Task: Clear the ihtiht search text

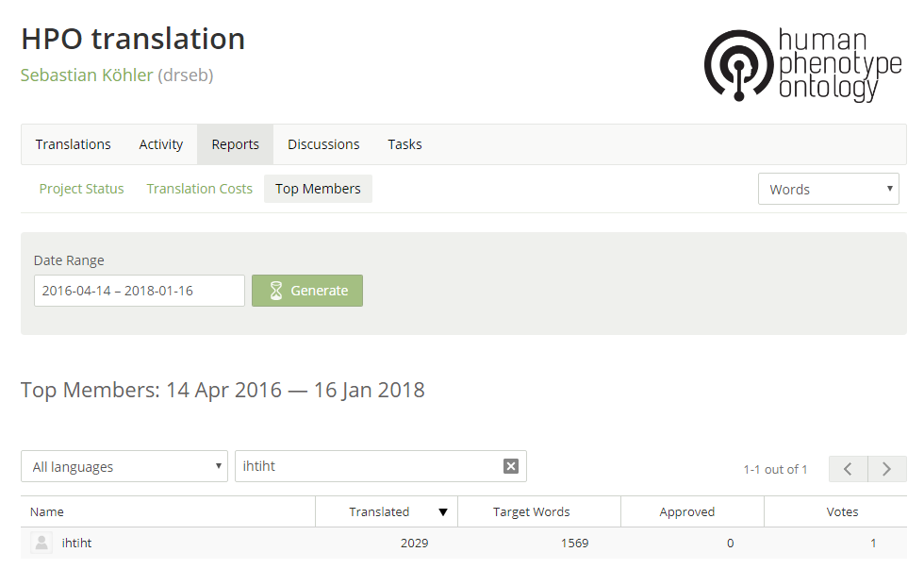Action: 511,466
